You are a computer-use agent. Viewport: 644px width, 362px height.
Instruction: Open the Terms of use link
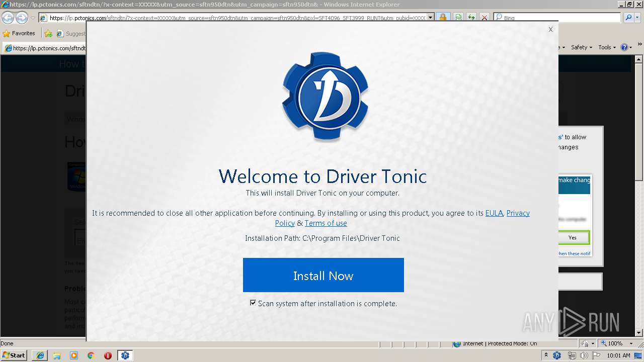click(326, 223)
